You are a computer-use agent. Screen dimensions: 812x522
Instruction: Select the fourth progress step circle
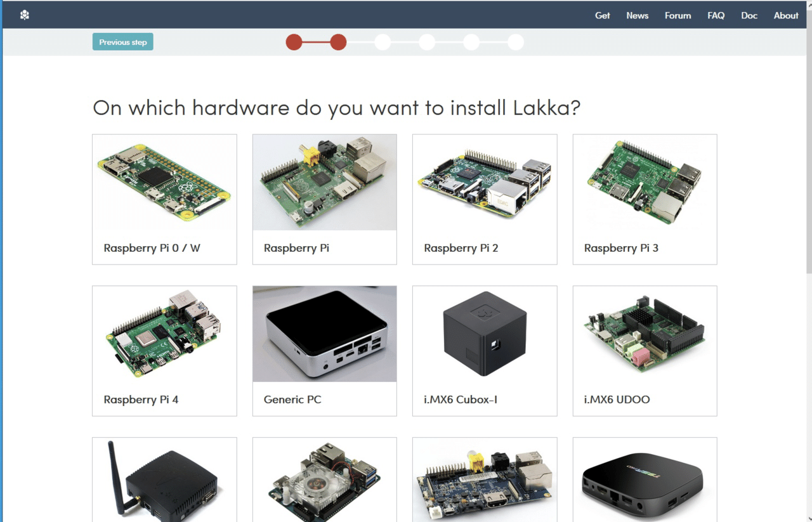point(427,42)
